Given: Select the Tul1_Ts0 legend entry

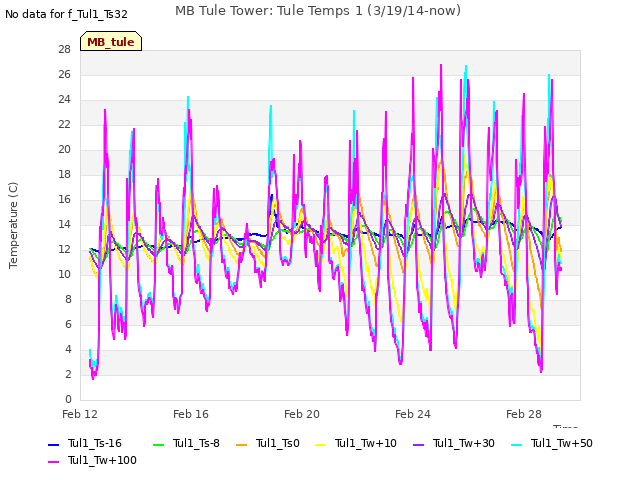Looking at the screenshot, I should (268, 443).
